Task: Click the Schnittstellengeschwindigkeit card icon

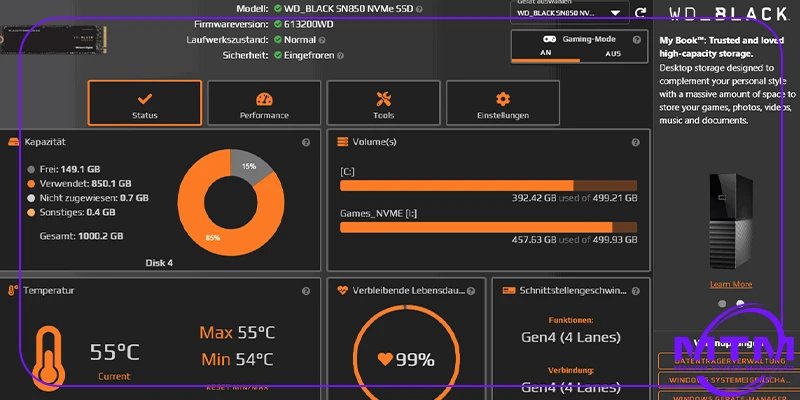Action: click(x=509, y=290)
